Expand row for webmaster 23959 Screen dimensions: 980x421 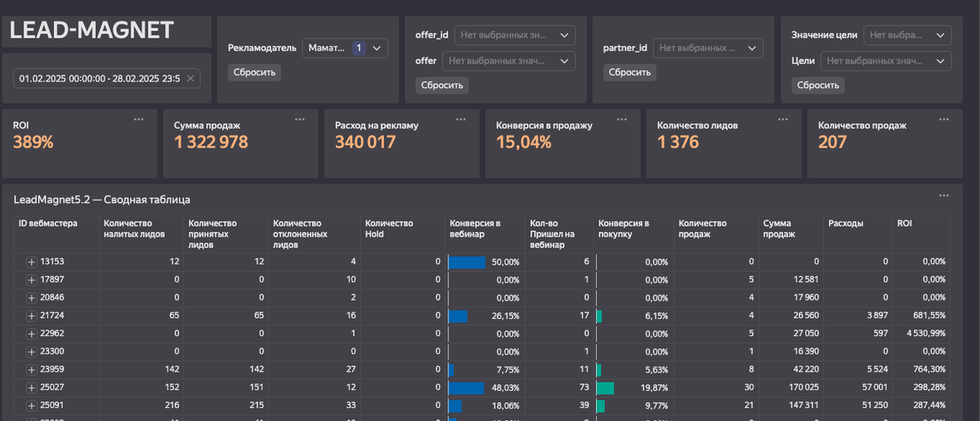[x=32, y=370]
